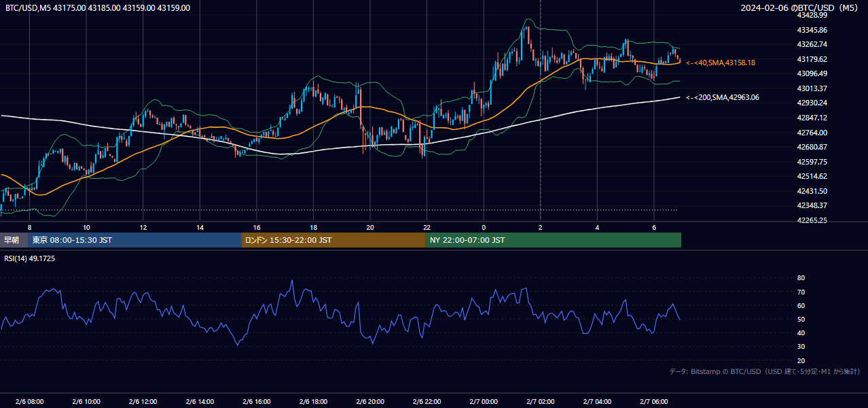Screen dimensions: 868x408
Task: Click the date label 2/7 00:00
Action: (484, 401)
